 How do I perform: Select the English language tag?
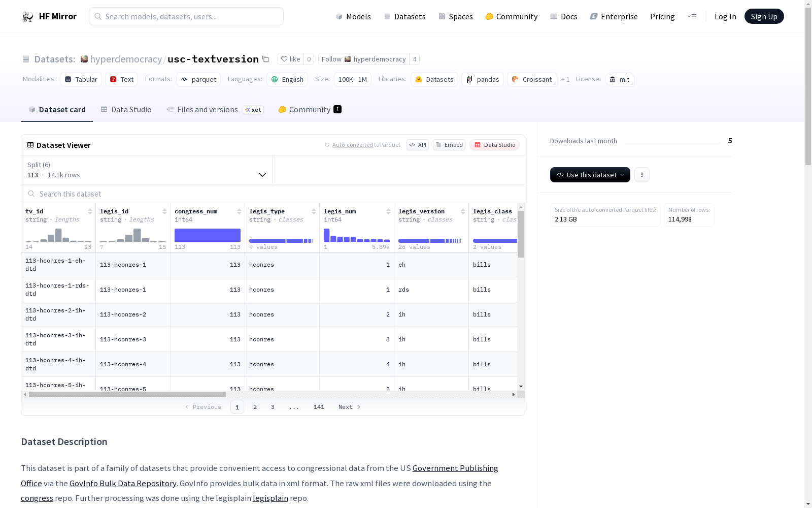pyautogui.click(x=287, y=79)
